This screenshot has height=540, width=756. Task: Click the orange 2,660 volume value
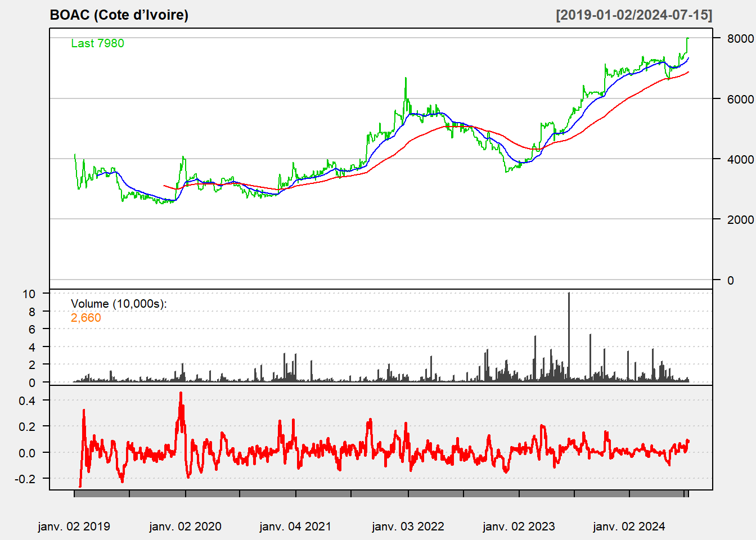[86, 318]
